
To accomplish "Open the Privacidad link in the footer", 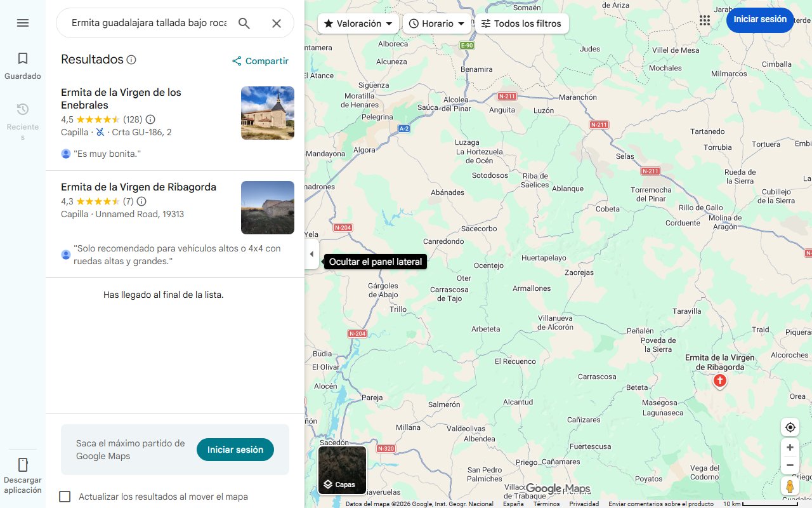I will point(584,503).
